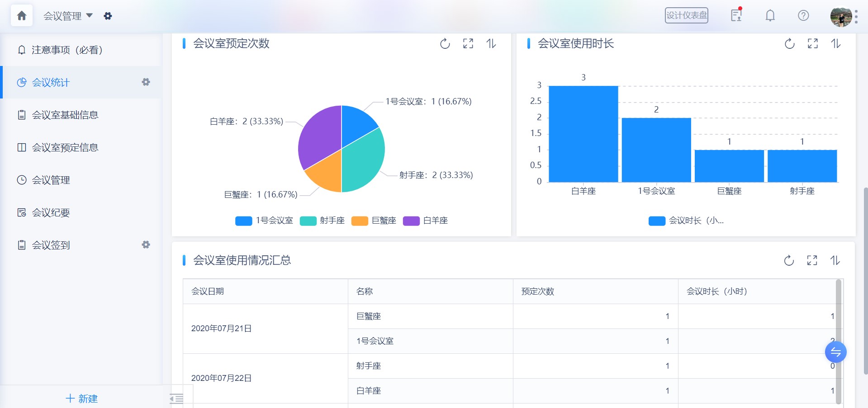
Task: Open the task list icon with red dot
Action: click(736, 15)
